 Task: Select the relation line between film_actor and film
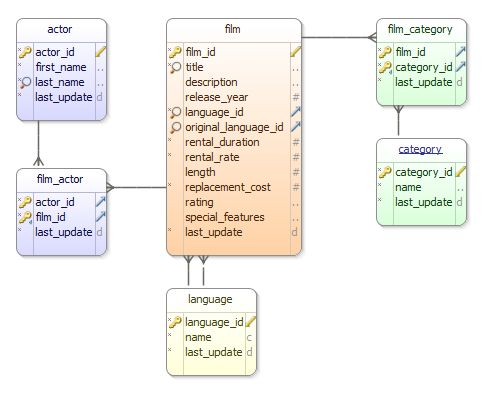click(x=137, y=187)
